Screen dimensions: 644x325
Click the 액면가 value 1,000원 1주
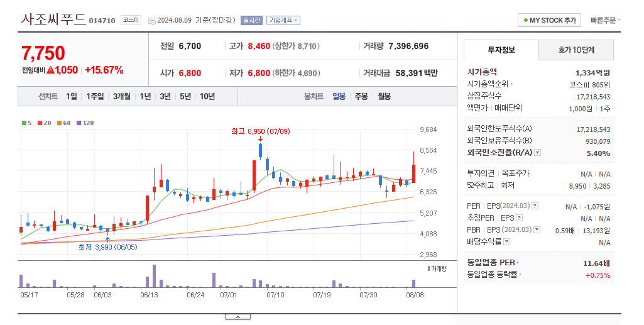pos(589,109)
